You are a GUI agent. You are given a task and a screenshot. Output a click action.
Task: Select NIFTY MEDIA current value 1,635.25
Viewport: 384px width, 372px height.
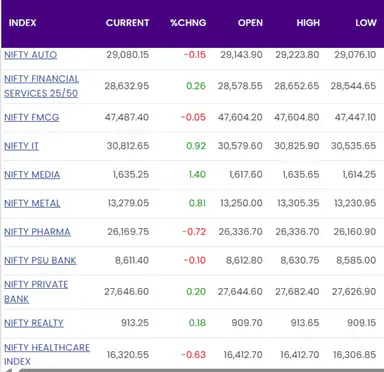click(x=131, y=175)
